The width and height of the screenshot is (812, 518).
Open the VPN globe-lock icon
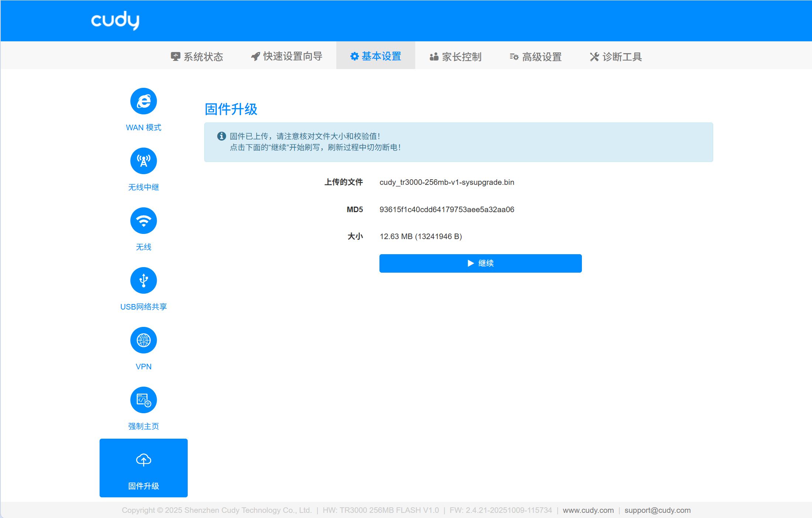(143, 340)
